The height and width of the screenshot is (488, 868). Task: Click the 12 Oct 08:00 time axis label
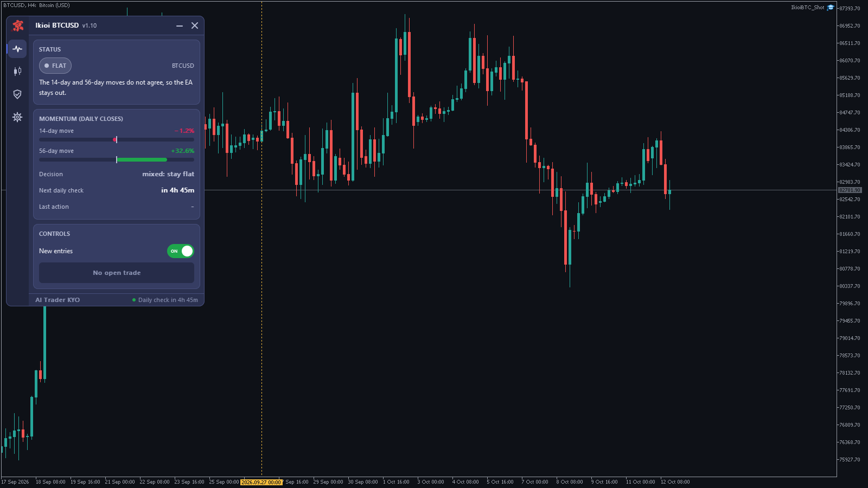(x=675, y=482)
